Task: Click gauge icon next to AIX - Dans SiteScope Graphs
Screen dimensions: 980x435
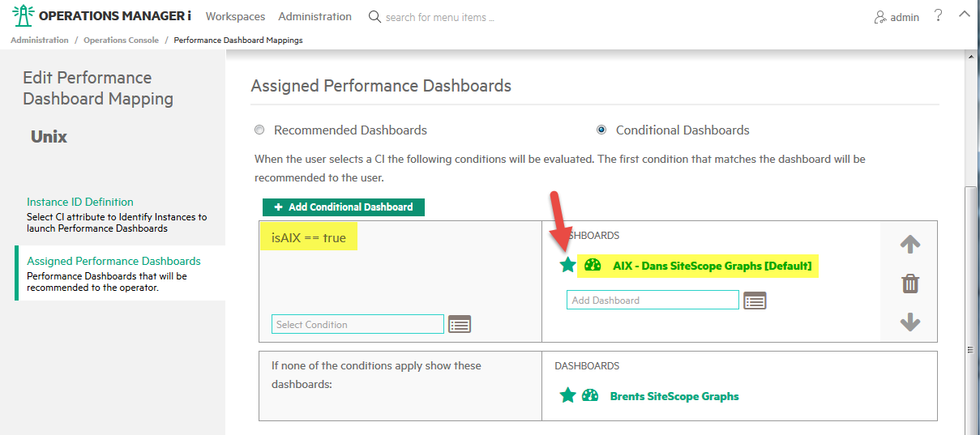Action: point(593,265)
